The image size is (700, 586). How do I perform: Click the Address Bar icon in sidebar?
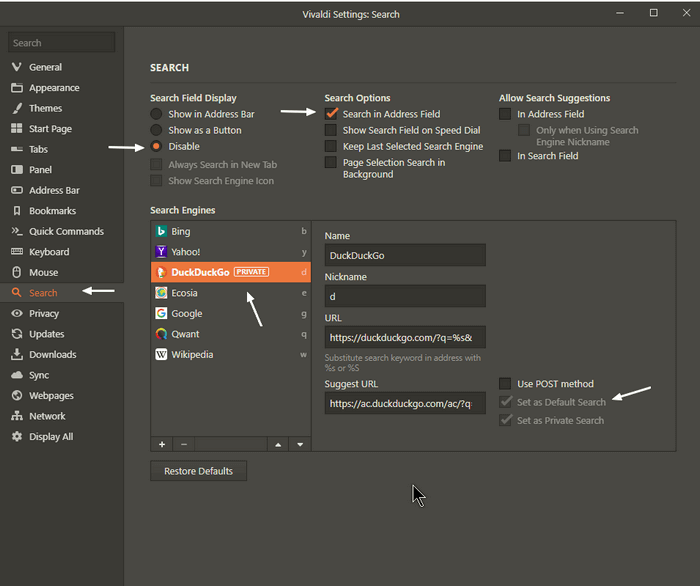(x=17, y=190)
